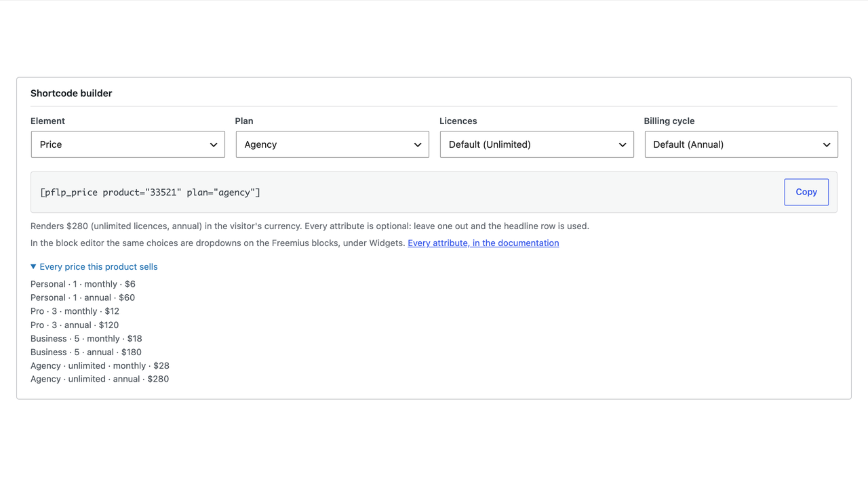The height and width of the screenshot is (488, 868).
Task: Copy the generated shortcode
Action: coord(806,192)
